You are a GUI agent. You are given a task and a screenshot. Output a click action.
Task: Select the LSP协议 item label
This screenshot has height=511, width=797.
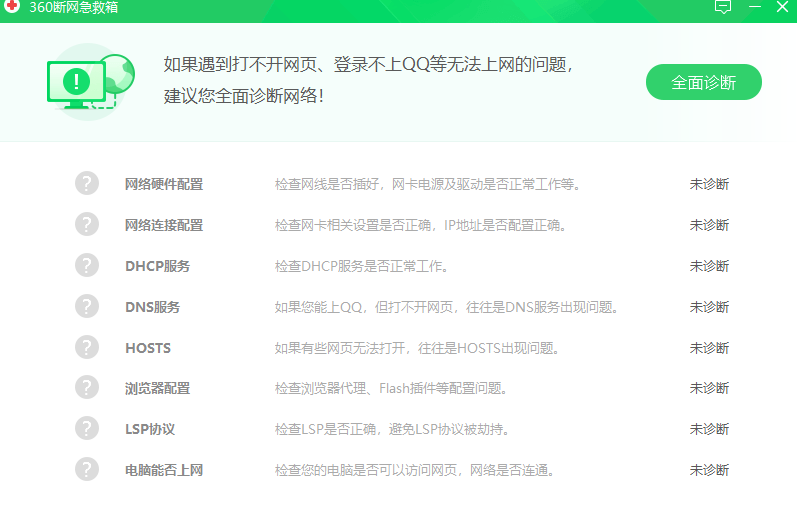pos(150,429)
